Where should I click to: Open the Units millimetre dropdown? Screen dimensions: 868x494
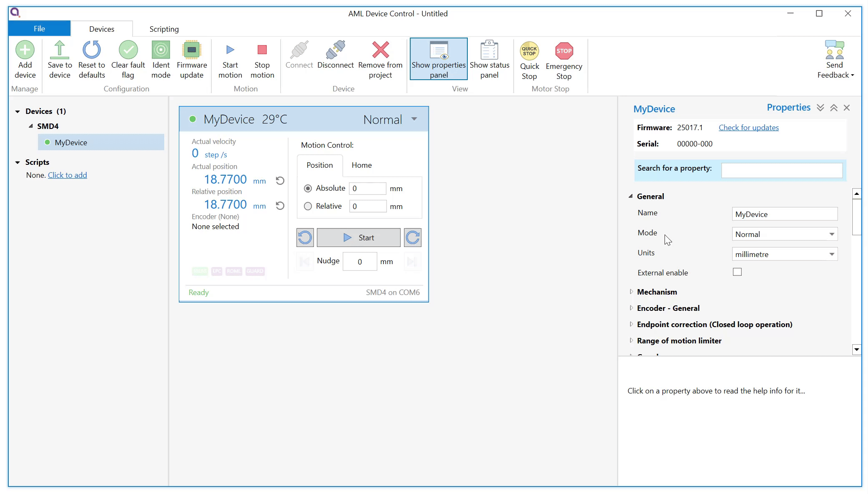click(784, 254)
